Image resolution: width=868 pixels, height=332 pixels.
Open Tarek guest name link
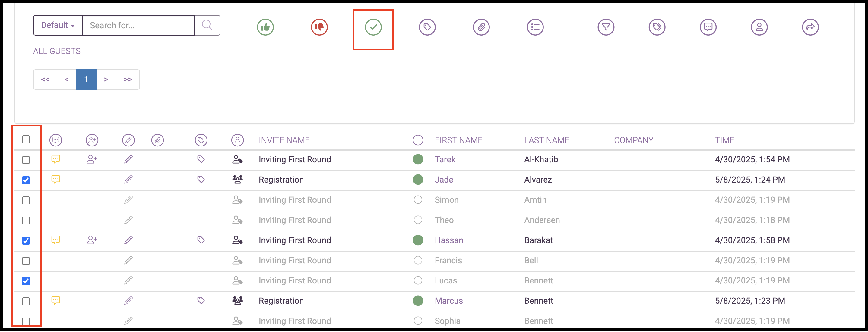(445, 159)
